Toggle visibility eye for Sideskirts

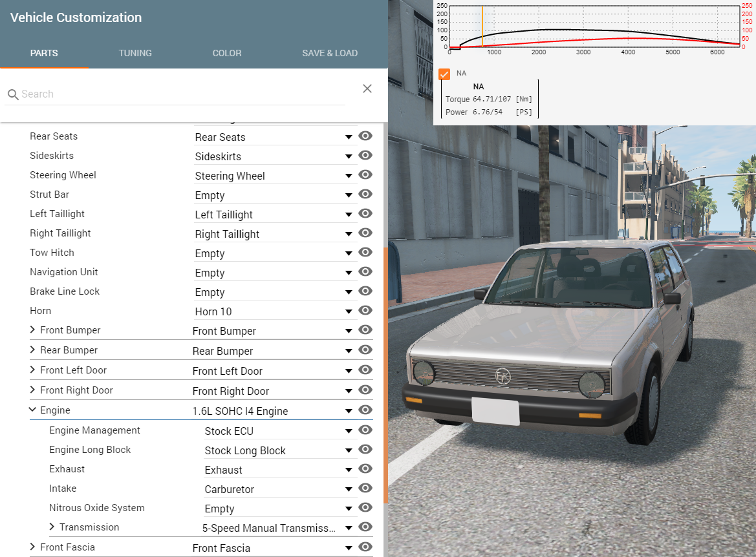click(x=365, y=155)
